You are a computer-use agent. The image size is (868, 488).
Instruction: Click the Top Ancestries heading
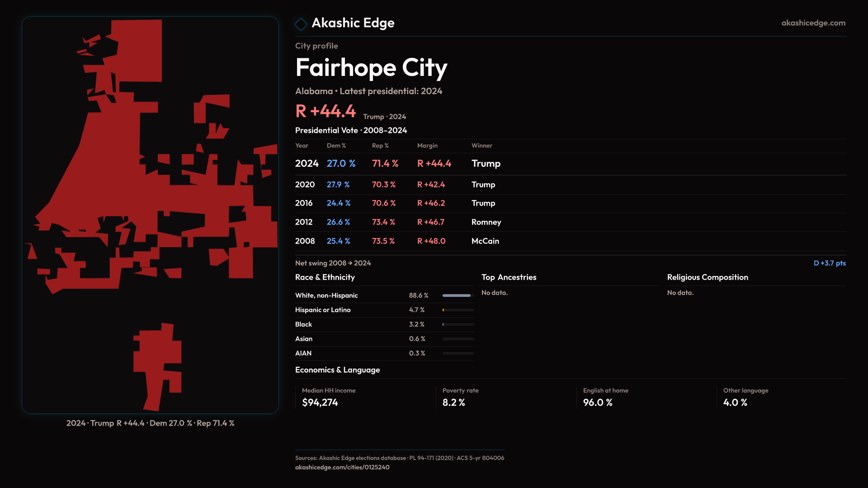click(x=509, y=277)
